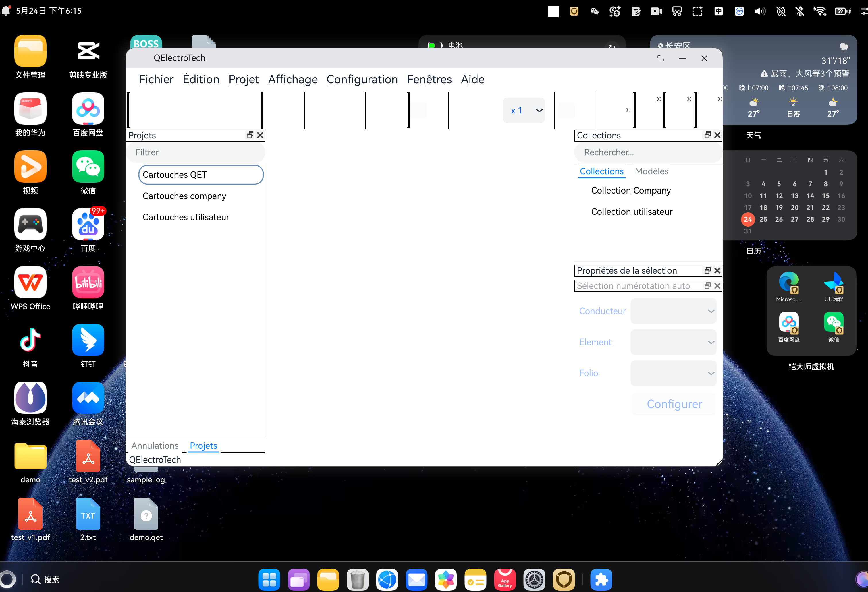Float the Projets dock panel
The width and height of the screenshot is (868, 592).
tap(250, 135)
